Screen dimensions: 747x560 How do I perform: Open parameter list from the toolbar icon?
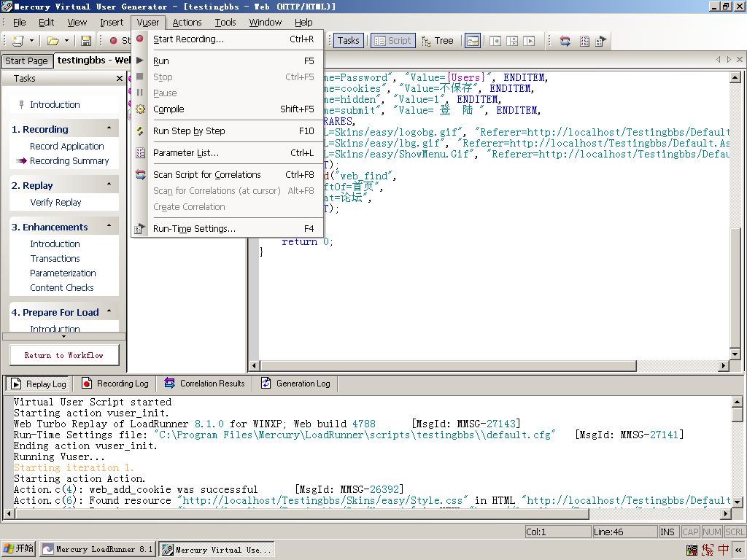pos(584,41)
